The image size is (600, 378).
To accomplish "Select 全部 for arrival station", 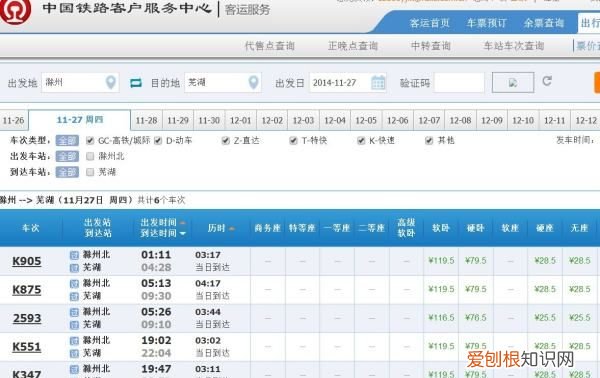I will pyautogui.click(x=67, y=172).
